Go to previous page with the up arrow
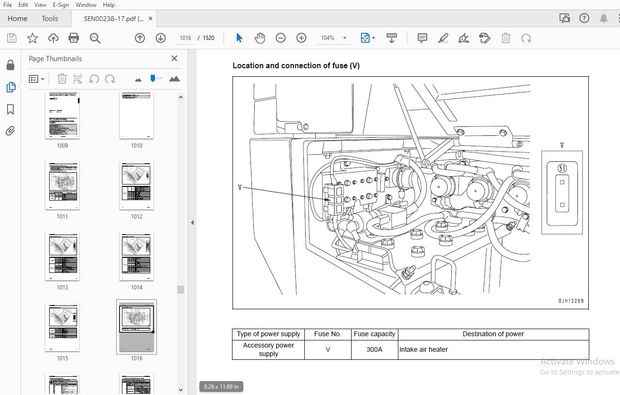Image resolution: width=620 pixels, height=395 pixels. (x=140, y=38)
